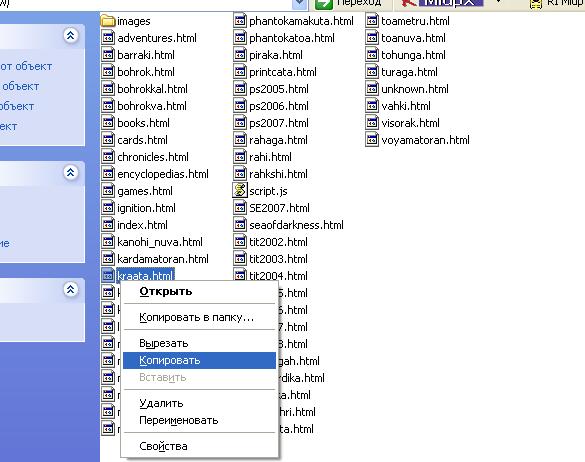Open the images folder icon
The image size is (585, 462).
click(x=108, y=21)
